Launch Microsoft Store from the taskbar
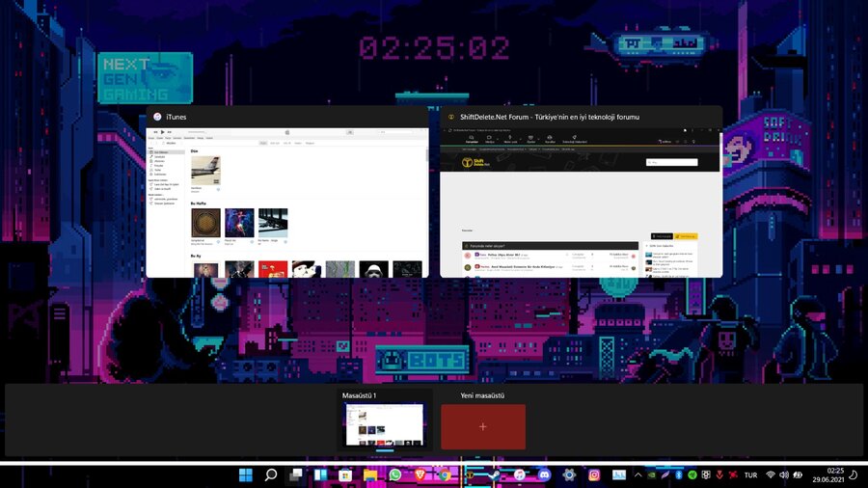The width and height of the screenshot is (868, 488). 345,474
